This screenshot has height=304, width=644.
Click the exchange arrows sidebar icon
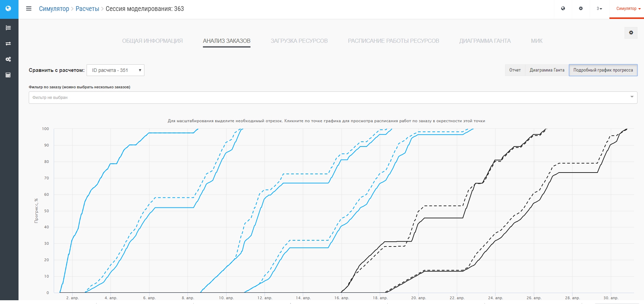[x=9, y=43]
